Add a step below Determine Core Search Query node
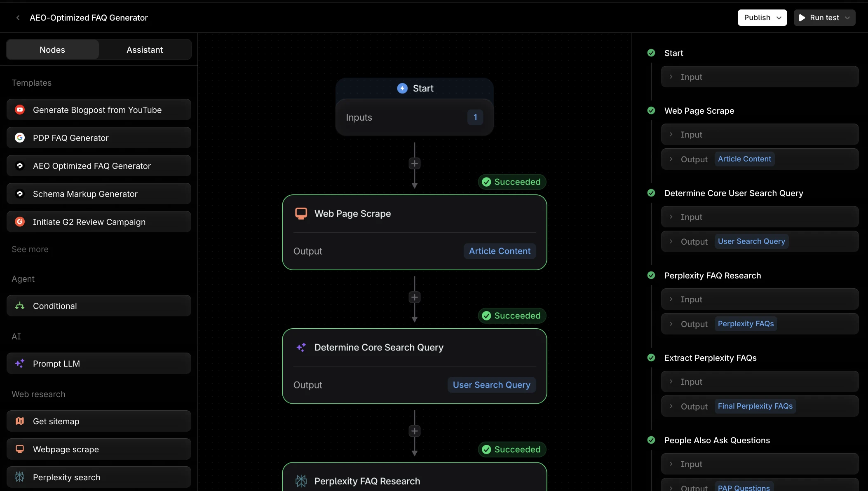This screenshot has height=491, width=868. coord(415,431)
